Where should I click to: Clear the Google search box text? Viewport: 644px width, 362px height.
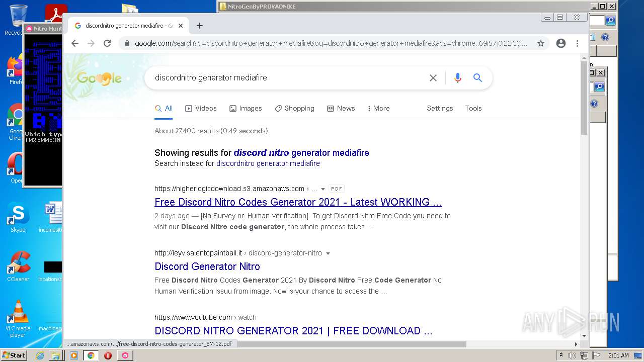click(x=433, y=78)
